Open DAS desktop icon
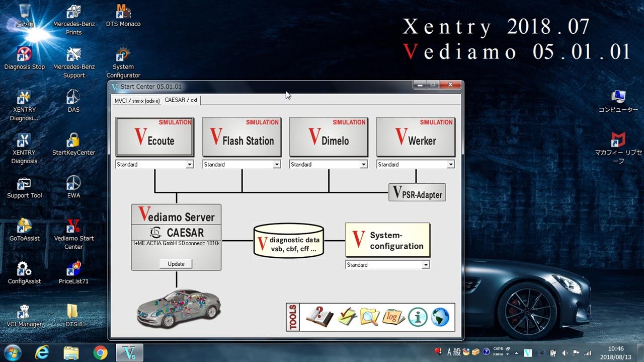Screen dimensions: 644x362 point(73,101)
